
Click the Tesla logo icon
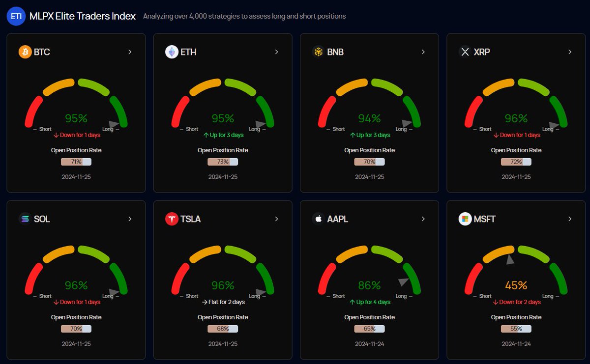point(172,219)
